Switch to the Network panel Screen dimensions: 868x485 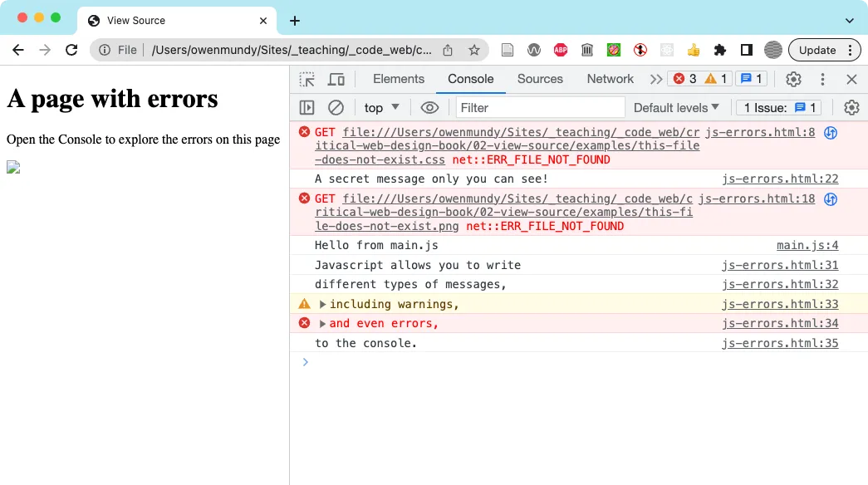pos(610,79)
